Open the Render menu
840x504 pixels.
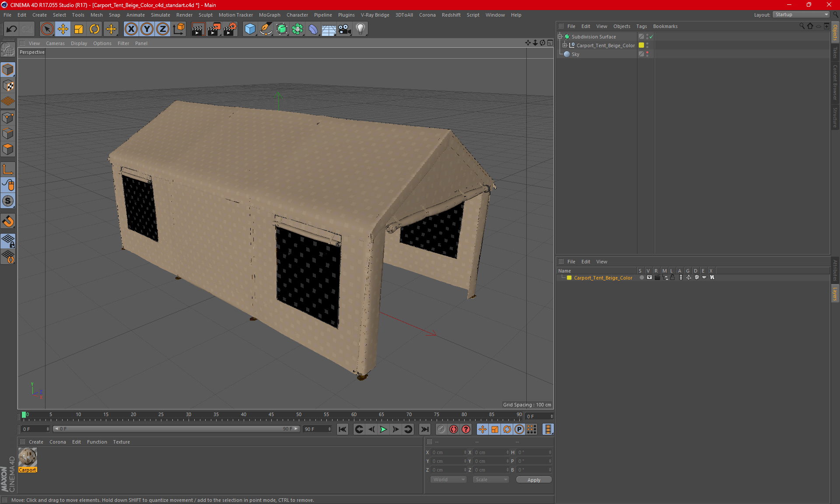coord(184,15)
